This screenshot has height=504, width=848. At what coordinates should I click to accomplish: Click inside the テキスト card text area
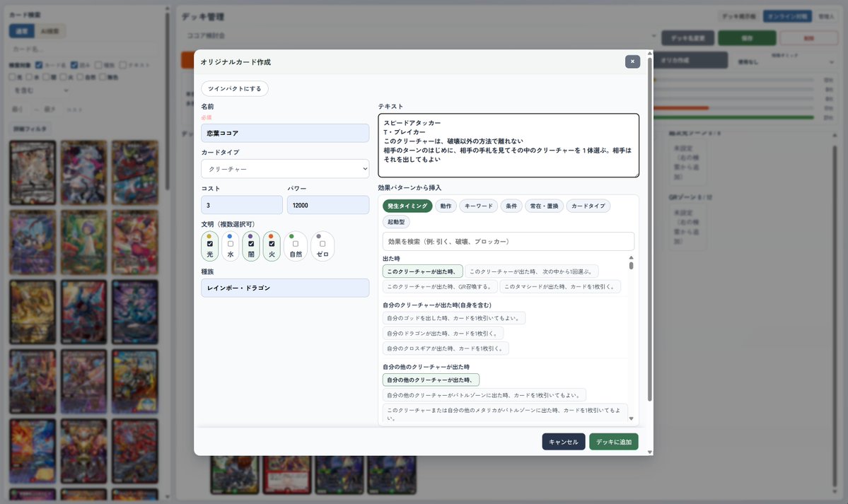[x=509, y=146]
